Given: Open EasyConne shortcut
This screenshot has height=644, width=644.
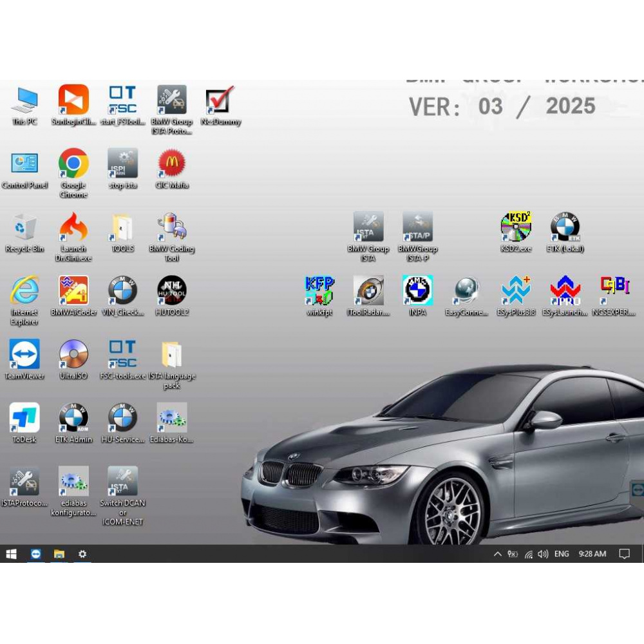Looking at the screenshot, I should click(x=466, y=296).
